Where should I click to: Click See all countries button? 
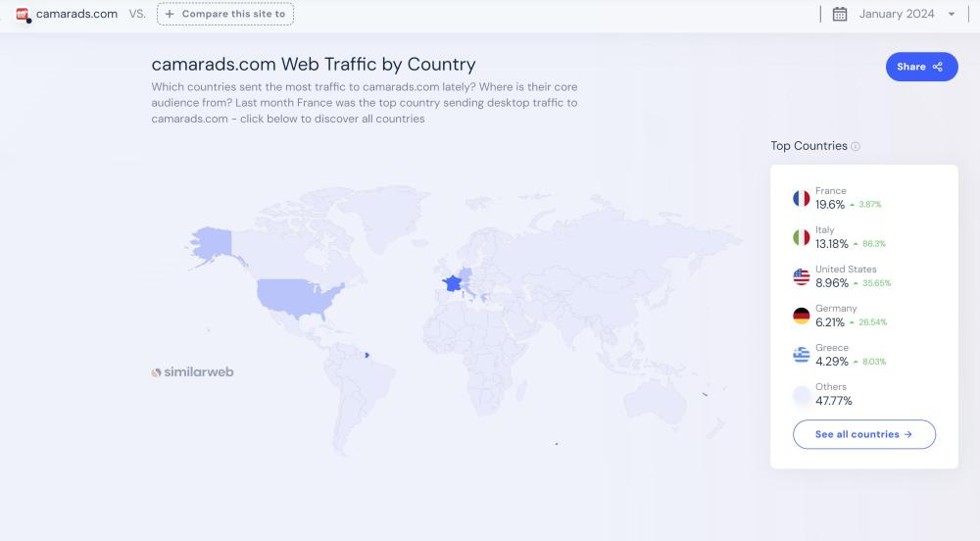863,434
